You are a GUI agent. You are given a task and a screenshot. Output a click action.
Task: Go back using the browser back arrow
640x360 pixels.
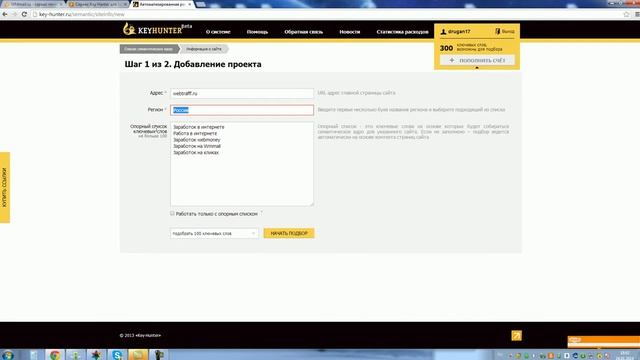(x=5, y=14)
